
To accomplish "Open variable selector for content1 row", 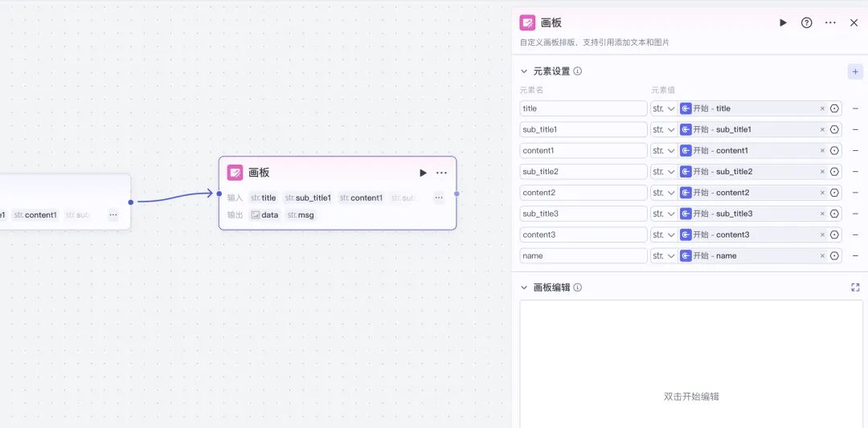I will coord(834,150).
